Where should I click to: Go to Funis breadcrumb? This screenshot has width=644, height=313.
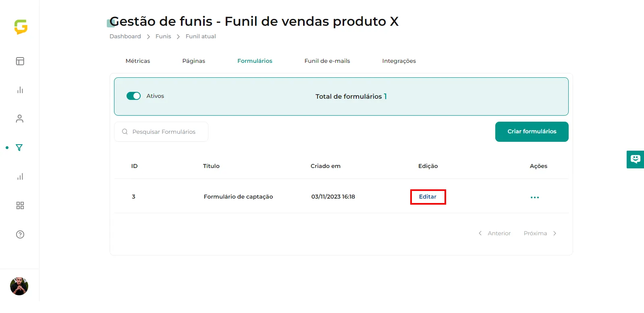[x=163, y=36]
